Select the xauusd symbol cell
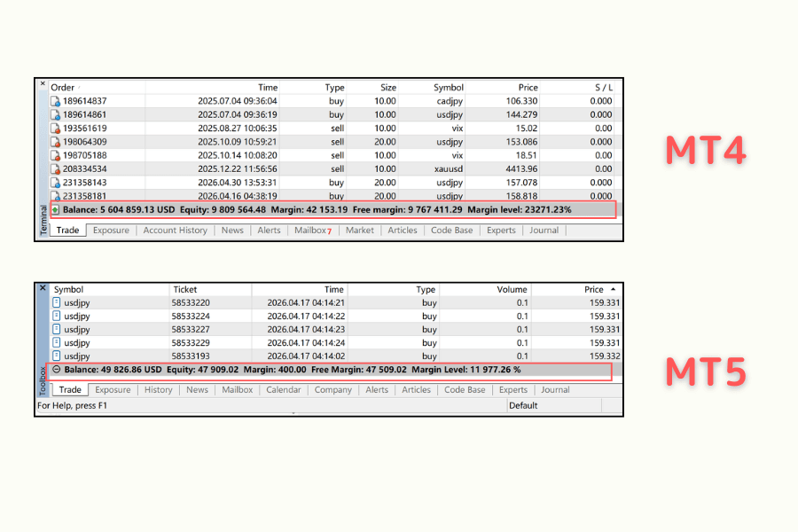The image size is (798, 532). [449, 169]
